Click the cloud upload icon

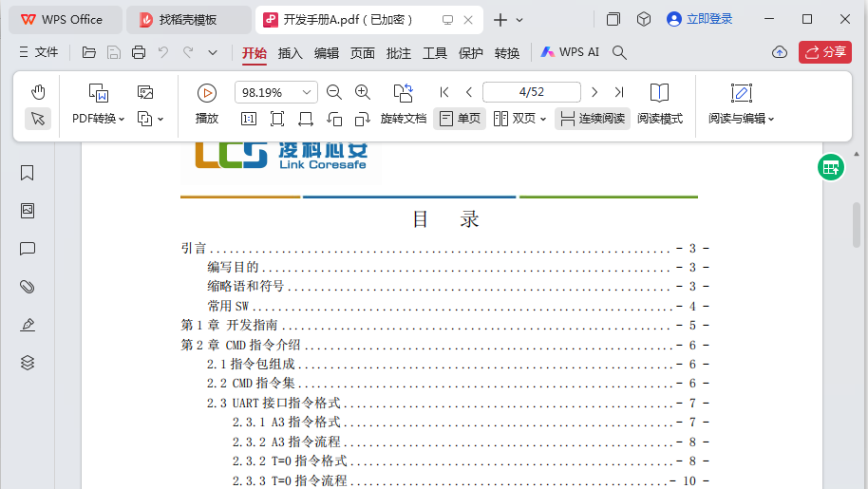[x=780, y=52]
